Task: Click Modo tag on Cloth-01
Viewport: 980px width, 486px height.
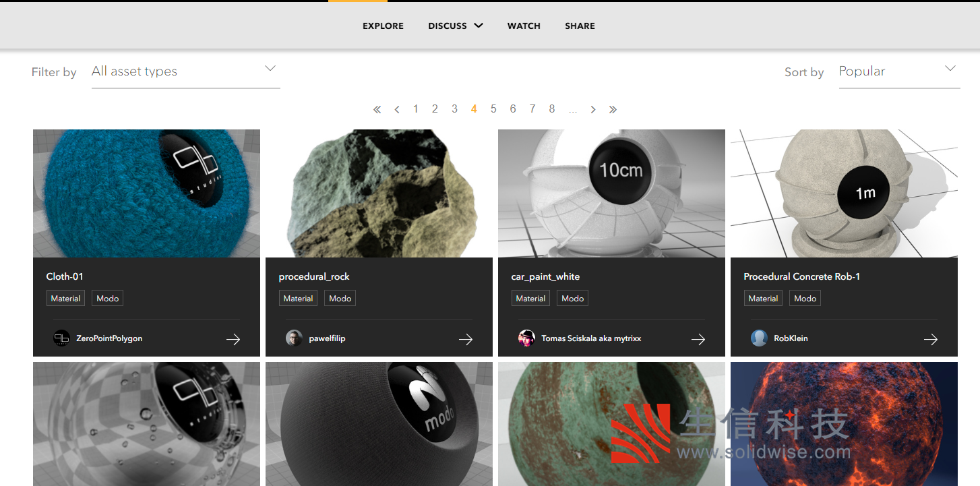Action: pyautogui.click(x=107, y=299)
